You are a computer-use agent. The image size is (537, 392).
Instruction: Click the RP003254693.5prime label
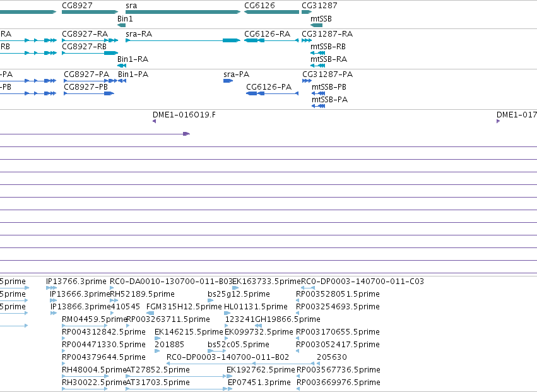[x=338, y=306]
